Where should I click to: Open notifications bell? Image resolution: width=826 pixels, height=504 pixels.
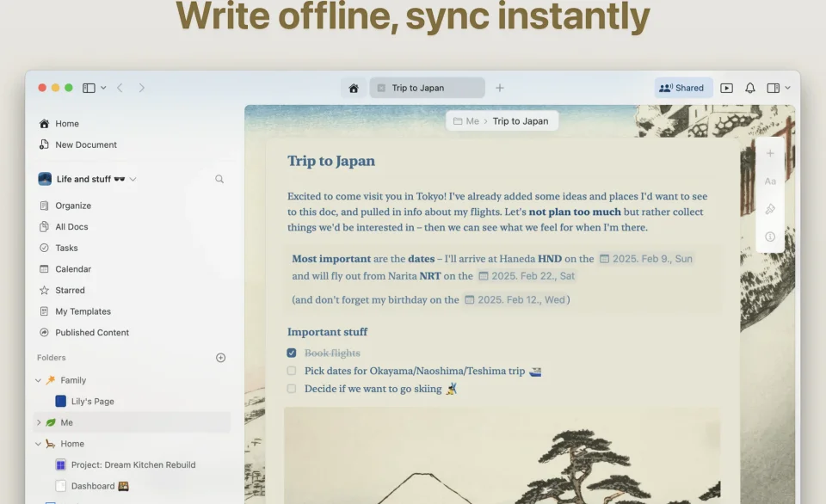[750, 88]
